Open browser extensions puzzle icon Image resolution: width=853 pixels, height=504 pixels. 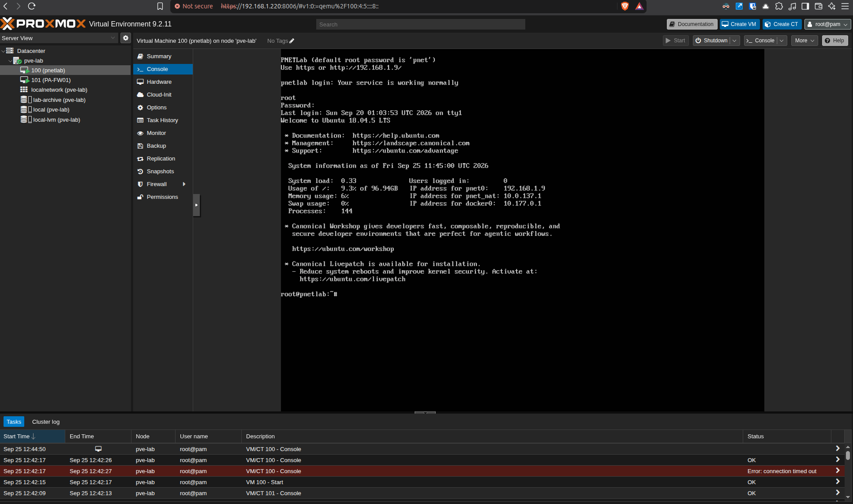pos(779,6)
